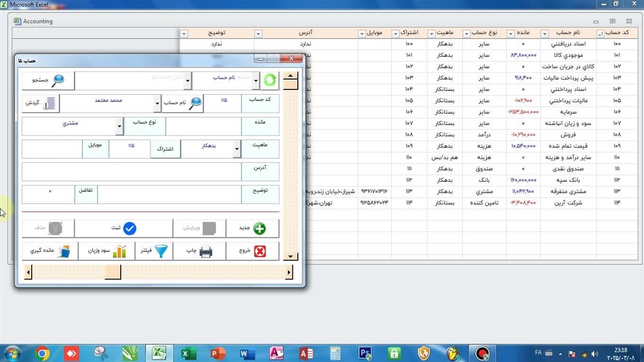Click the form's vertical scroll down arrow

click(290, 256)
